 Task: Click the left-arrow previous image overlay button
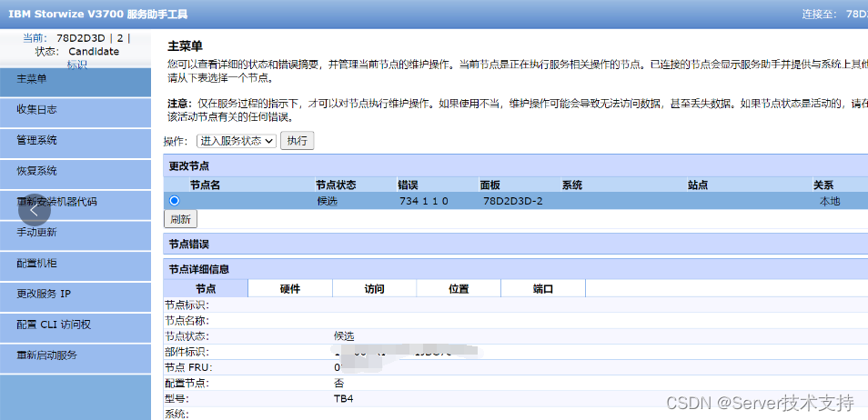coord(35,210)
